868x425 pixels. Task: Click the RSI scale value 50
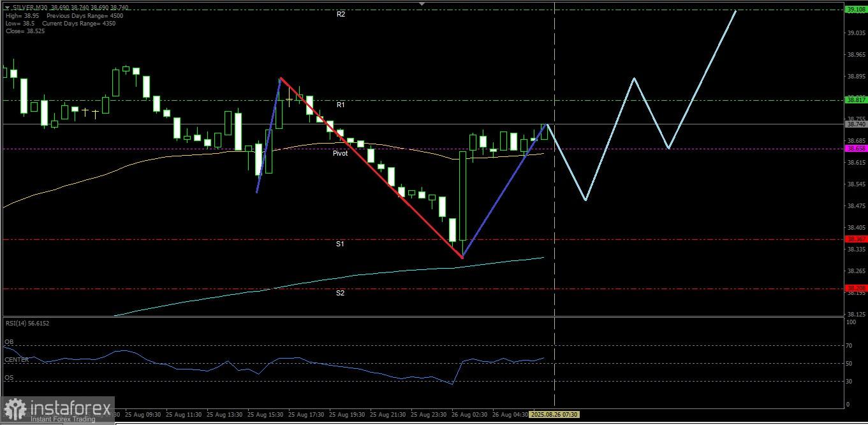(x=849, y=363)
